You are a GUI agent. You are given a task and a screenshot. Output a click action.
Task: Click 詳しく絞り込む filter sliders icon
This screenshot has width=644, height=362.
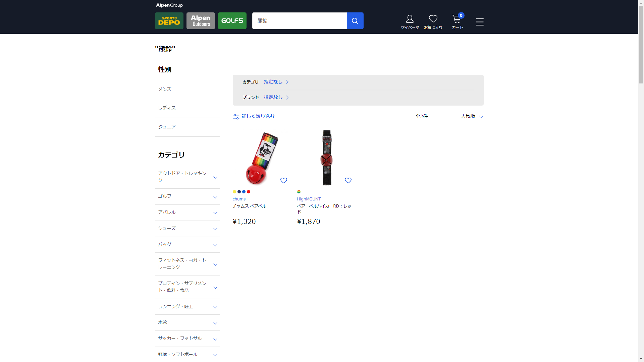click(236, 117)
